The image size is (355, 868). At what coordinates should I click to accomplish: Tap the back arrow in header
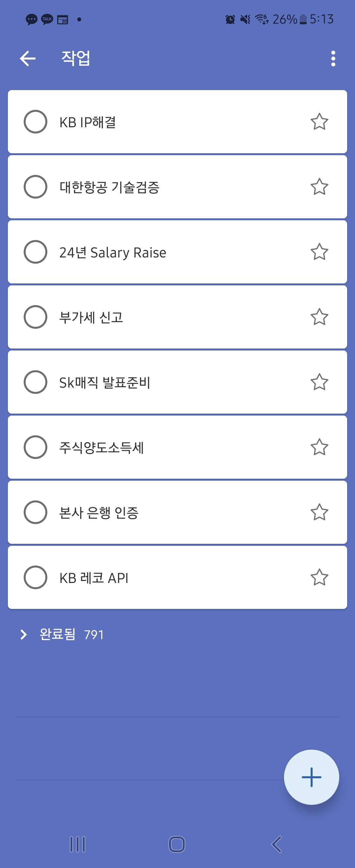tap(28, 59)
